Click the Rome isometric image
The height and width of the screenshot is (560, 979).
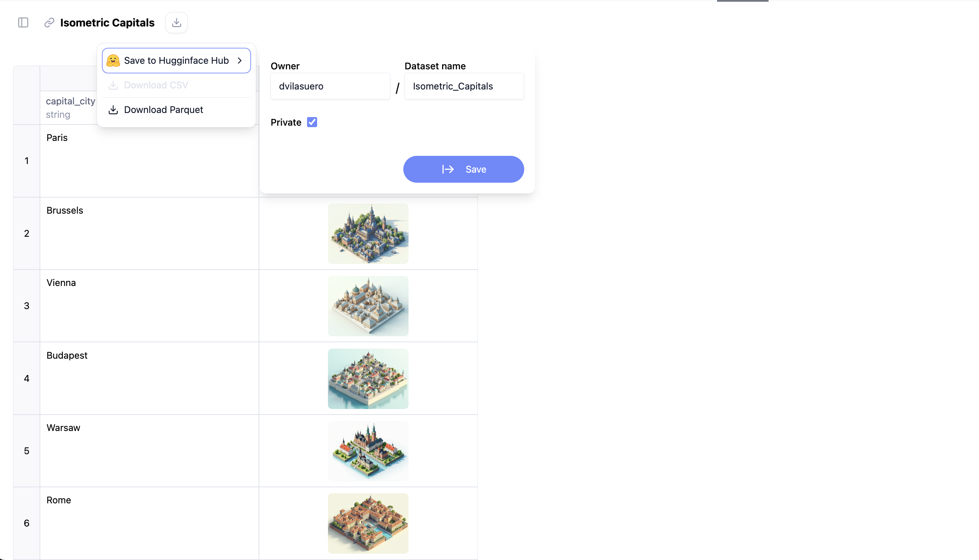368,523
